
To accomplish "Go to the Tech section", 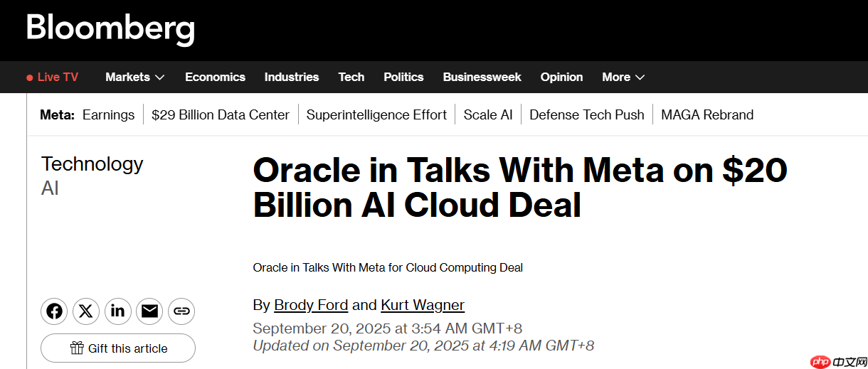I will [x=351, y=77].
